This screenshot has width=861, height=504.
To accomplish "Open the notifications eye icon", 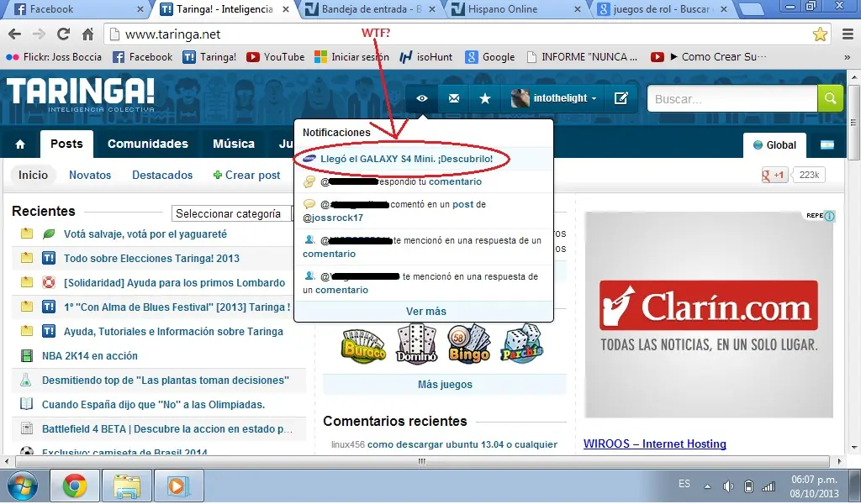I will 422,99.
